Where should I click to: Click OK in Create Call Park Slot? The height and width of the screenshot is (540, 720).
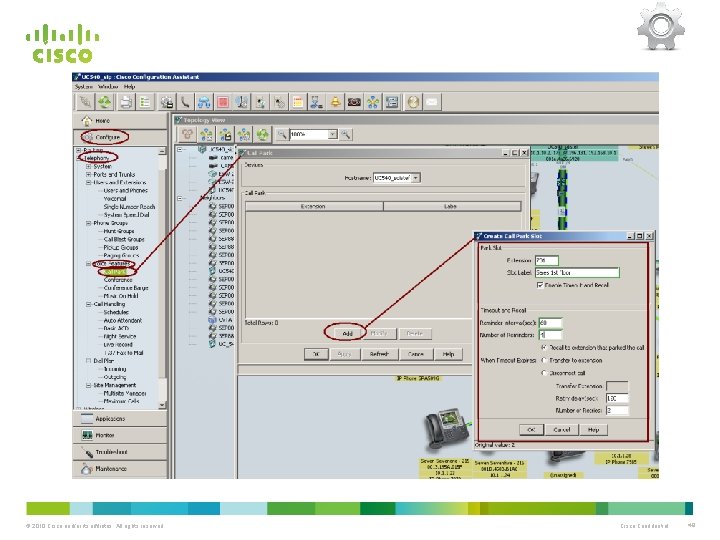tap(531, 430)
